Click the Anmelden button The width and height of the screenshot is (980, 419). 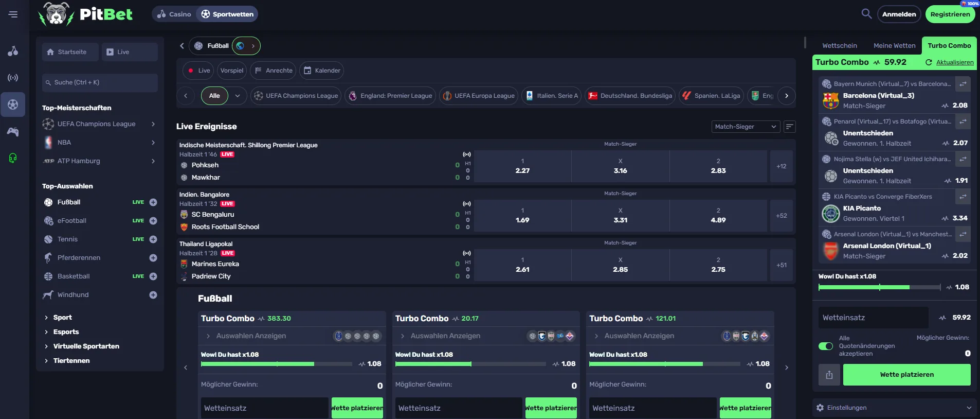(899, 14)
